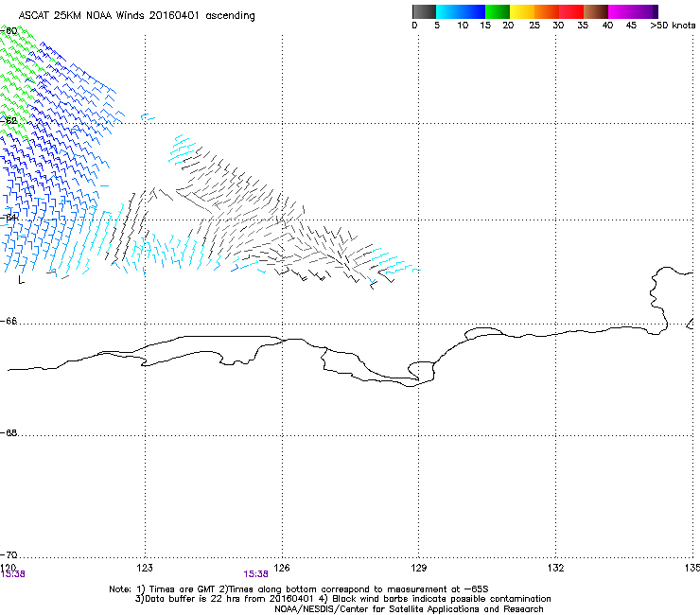Click the legend tick label 10
The width and height of the screenshot is (700, 615).
point(463,26)
